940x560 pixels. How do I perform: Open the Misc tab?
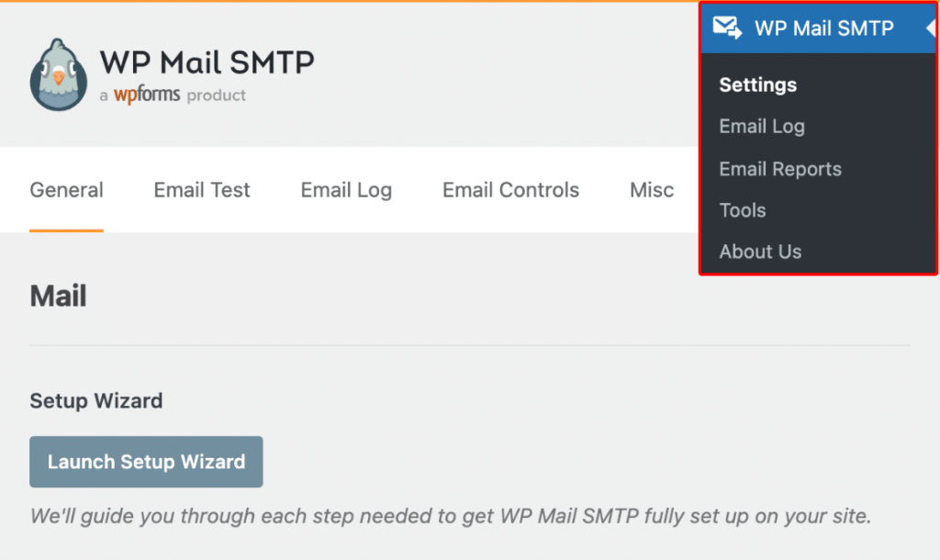[x=652, y=190]
